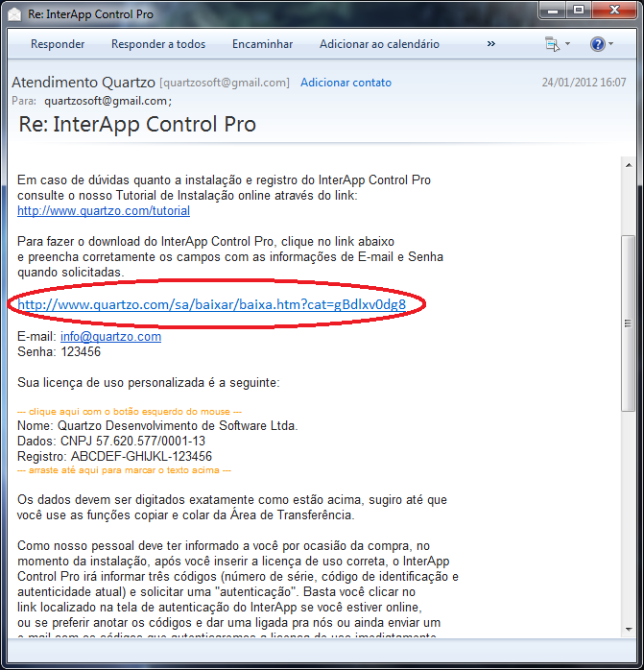Screen dimensions: 644x670
Task: Click Encaminhar to forward the message
Action: pos(262,44)
